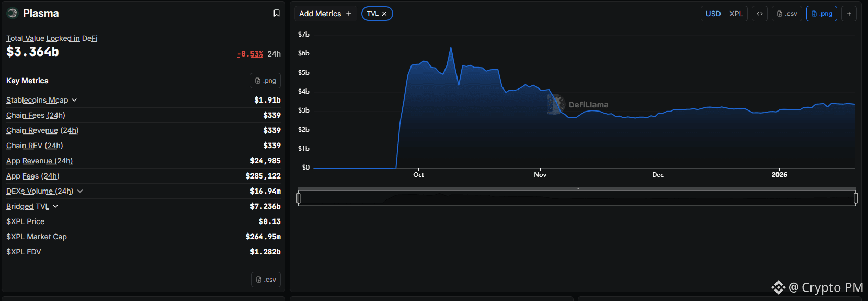Click the $285,122 app fees value
This screenshot has width=868, height=301.
[263, 176]
